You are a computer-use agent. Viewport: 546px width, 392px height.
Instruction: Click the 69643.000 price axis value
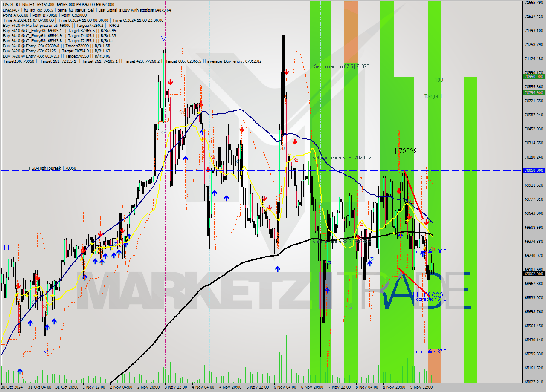click(534, 213)
